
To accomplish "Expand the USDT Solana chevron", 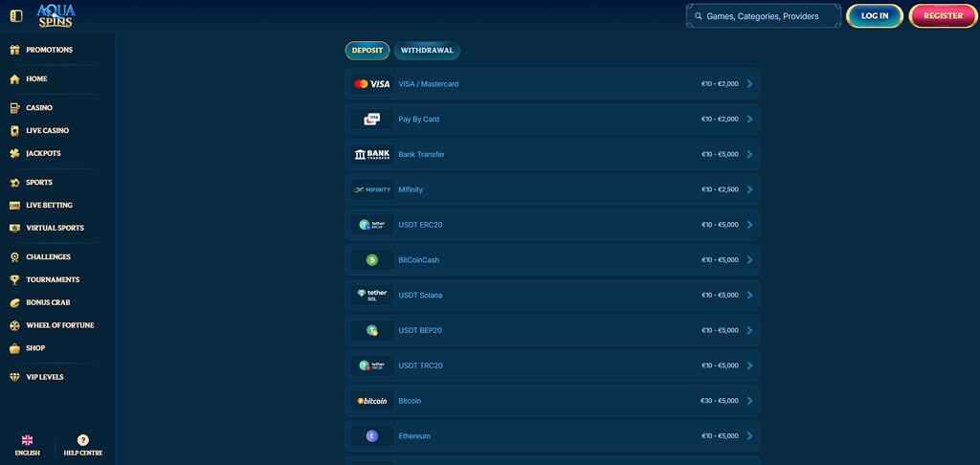I will 750,295.
